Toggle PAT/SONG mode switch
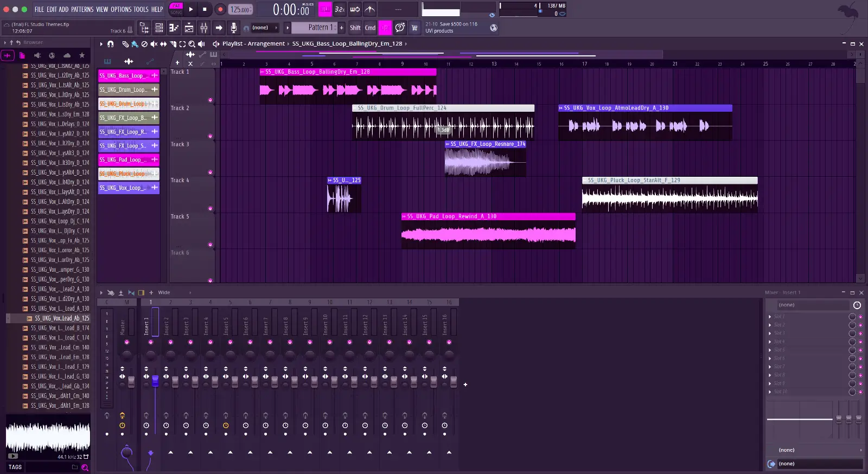This screenshot has width=868, height=474. pyautogui.click(x=176, y=9)
